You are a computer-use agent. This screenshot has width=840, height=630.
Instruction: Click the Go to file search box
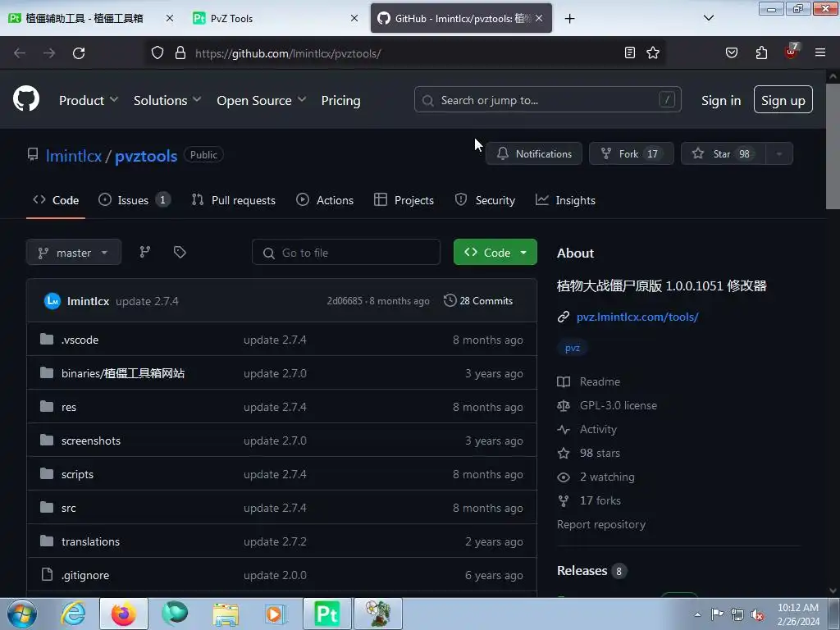(x=346, y=253)
